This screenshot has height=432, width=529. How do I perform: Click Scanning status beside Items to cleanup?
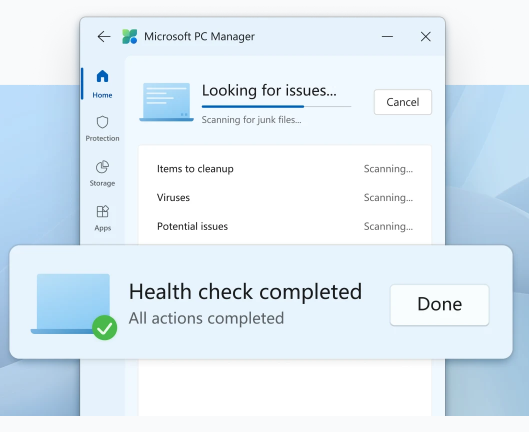(388, 169)
